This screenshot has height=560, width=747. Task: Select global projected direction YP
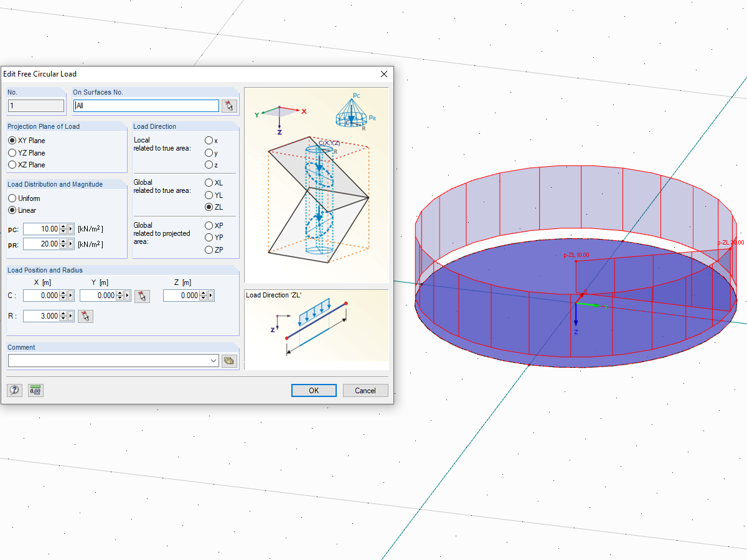(214, 237)
